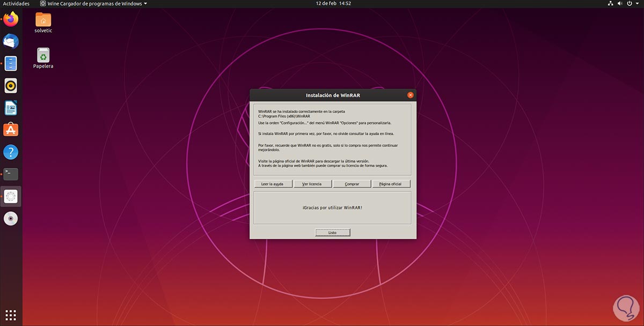Viewport: 644px width, 326px height.
Task: Open the Actividades overview
Action: tap(16, 4)
